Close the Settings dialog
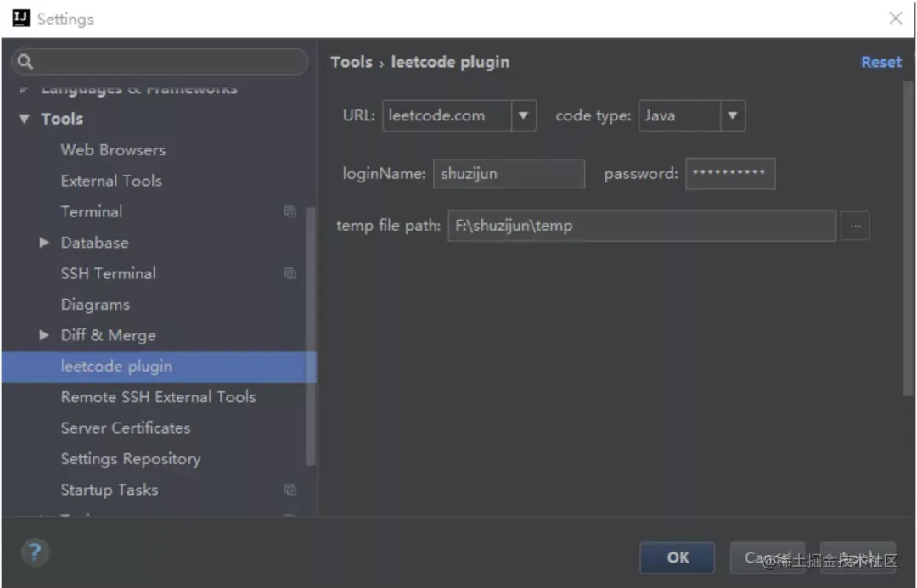The image size is (917, 588). point(896,18)
